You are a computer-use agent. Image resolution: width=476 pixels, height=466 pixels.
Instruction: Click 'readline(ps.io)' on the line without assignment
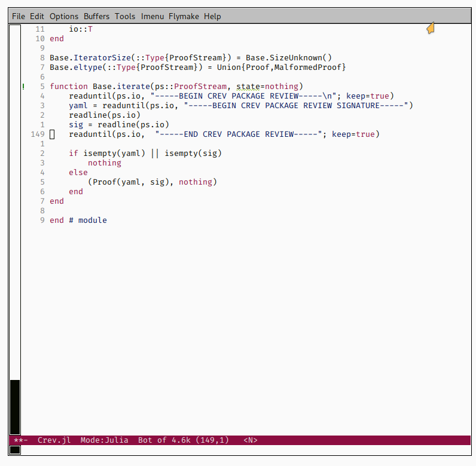coord(105,115)
